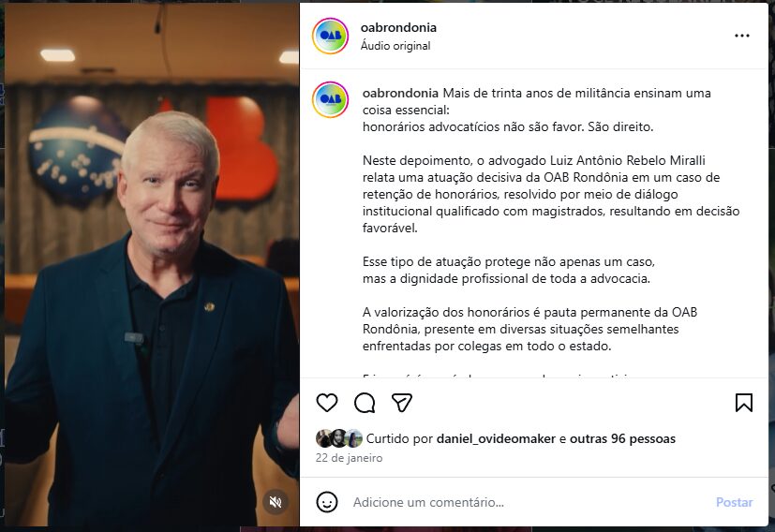Open Áudio original audio page
The image size is (775, 532).
click(x=395, y=46)
